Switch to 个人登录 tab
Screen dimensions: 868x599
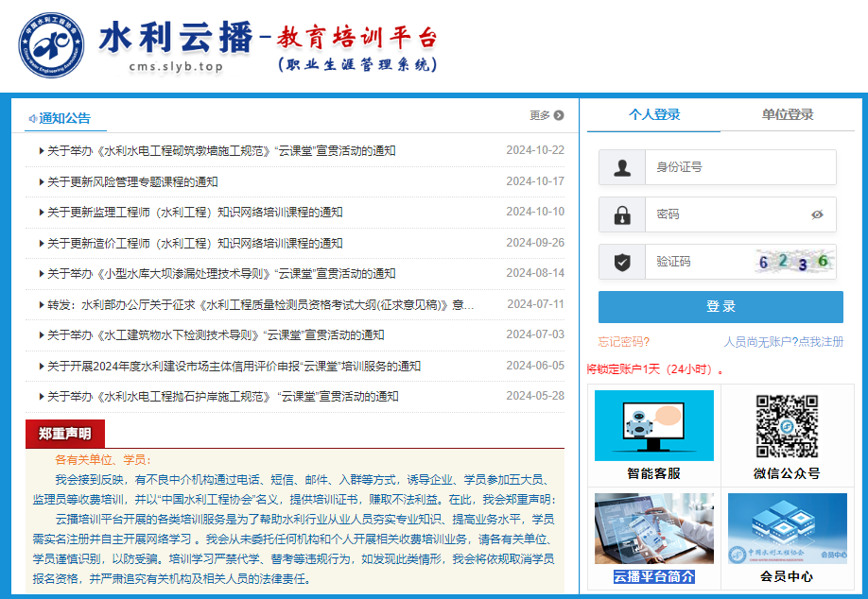pos(653,115)
